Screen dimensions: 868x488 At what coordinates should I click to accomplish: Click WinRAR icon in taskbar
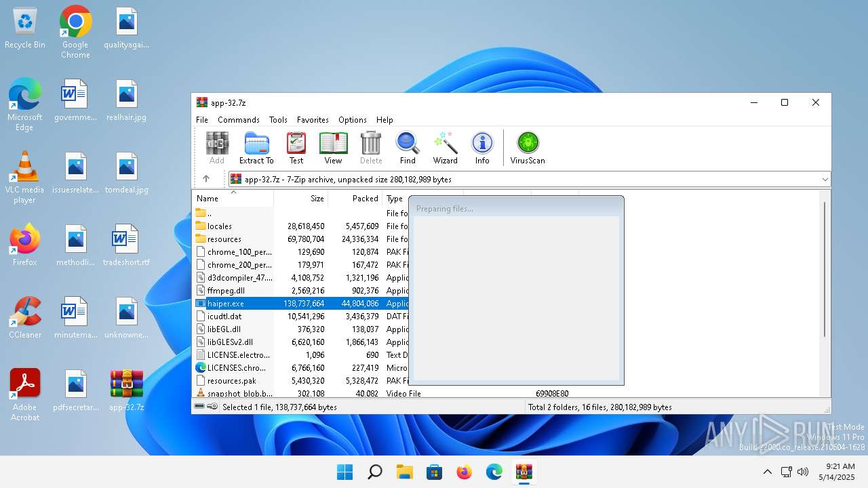tap(524, 472)
